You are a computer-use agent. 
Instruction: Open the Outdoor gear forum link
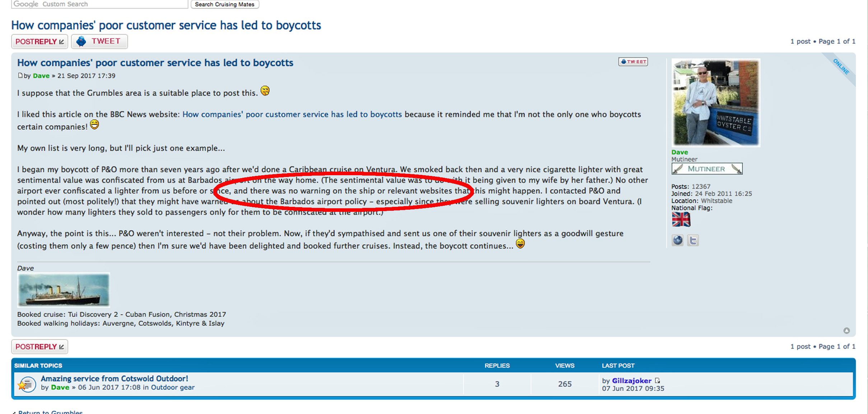pyautogui.click(x=173, y=387)
